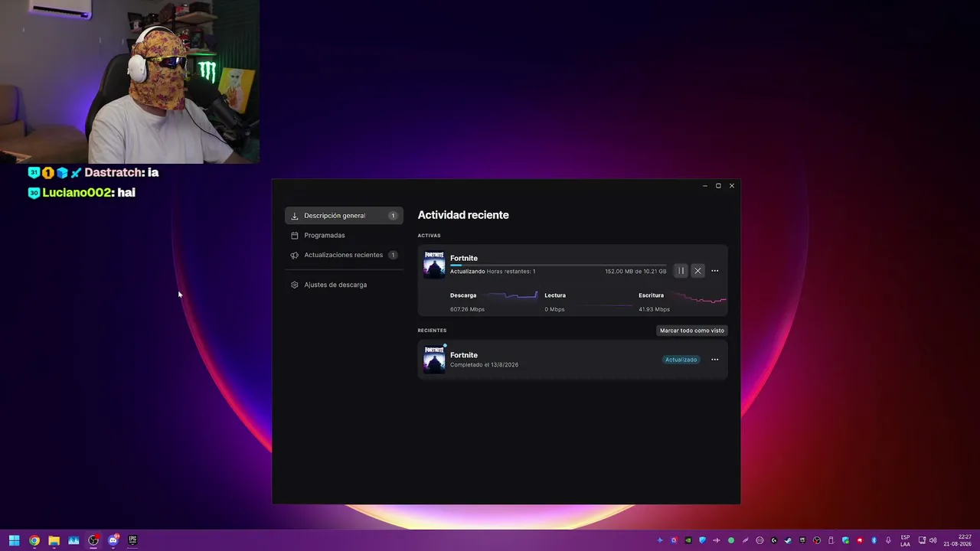Viewport: 980px width, 551px height.
Task: Open Google Chrome from the taskbar
Action: point(34,540)
